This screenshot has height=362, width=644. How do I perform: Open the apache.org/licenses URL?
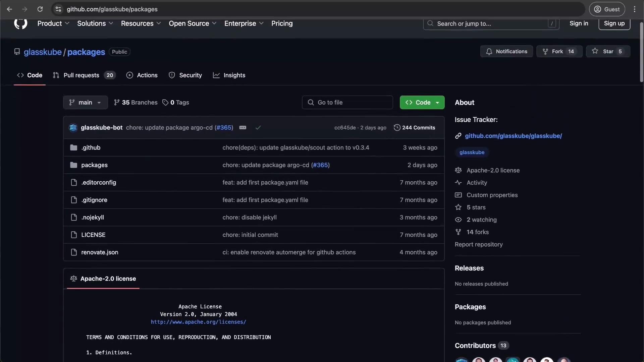pos(198,322)
